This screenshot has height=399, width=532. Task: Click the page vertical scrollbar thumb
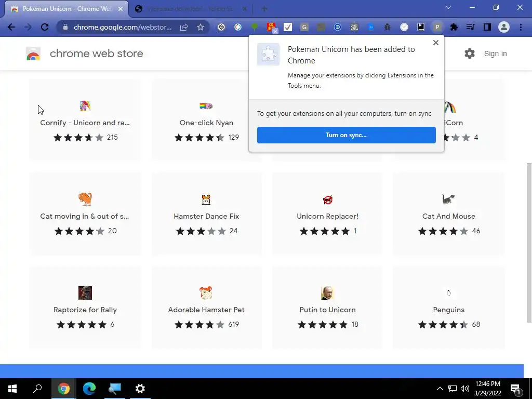tap(529, 243)
